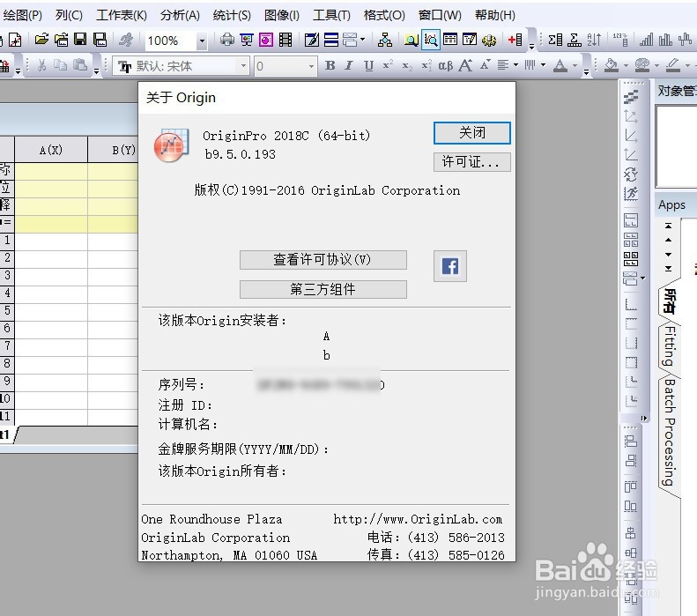Click the 关闭 button in About dialog

pyautogui.click(x=472, y=132)
